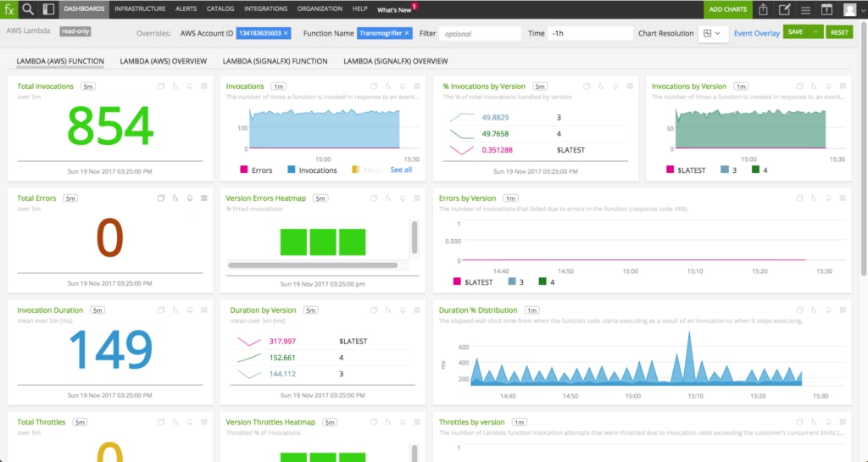Open the Chart Resolution dropdown

point(713,34)
